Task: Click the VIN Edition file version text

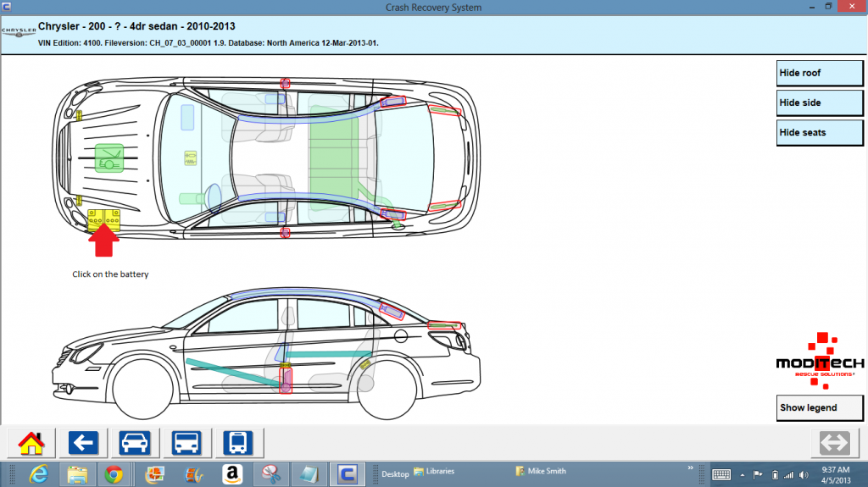Action: (x=209, y=42)
